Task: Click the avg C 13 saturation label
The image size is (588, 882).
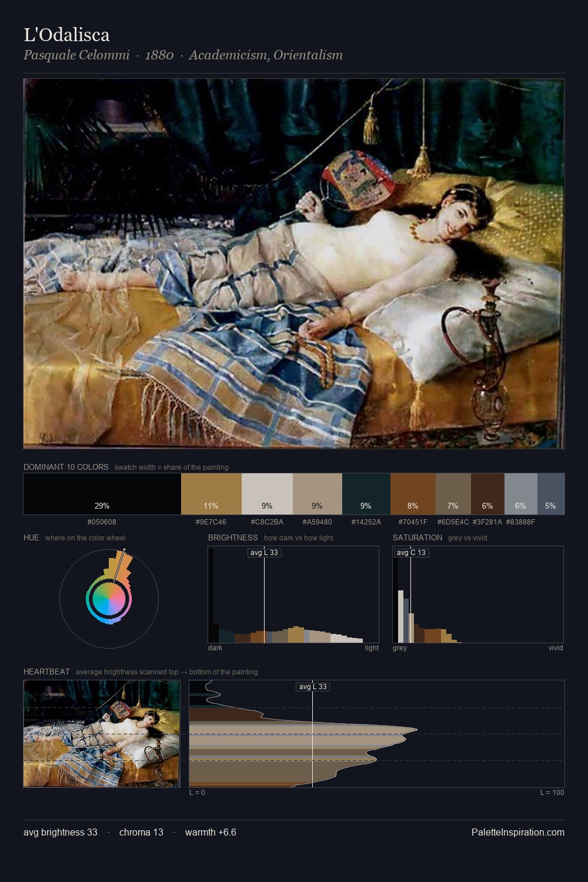Action: pyautogui.click(x=411, y=553)
